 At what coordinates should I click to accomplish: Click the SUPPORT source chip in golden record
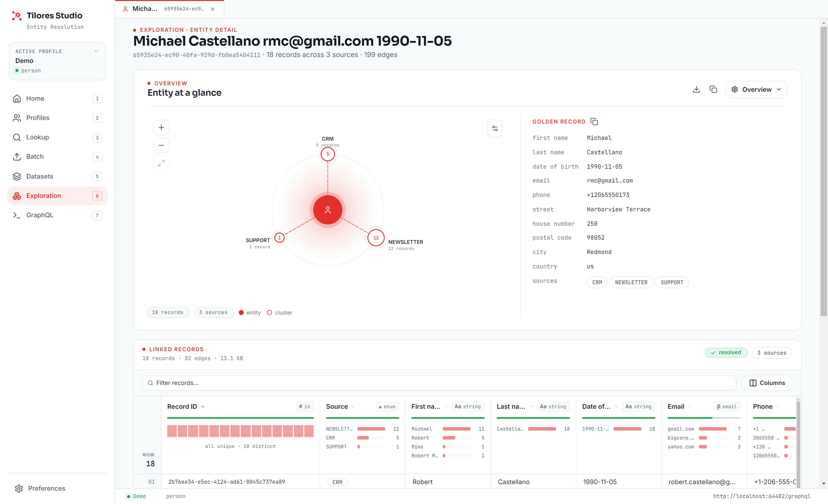(672, 283)
